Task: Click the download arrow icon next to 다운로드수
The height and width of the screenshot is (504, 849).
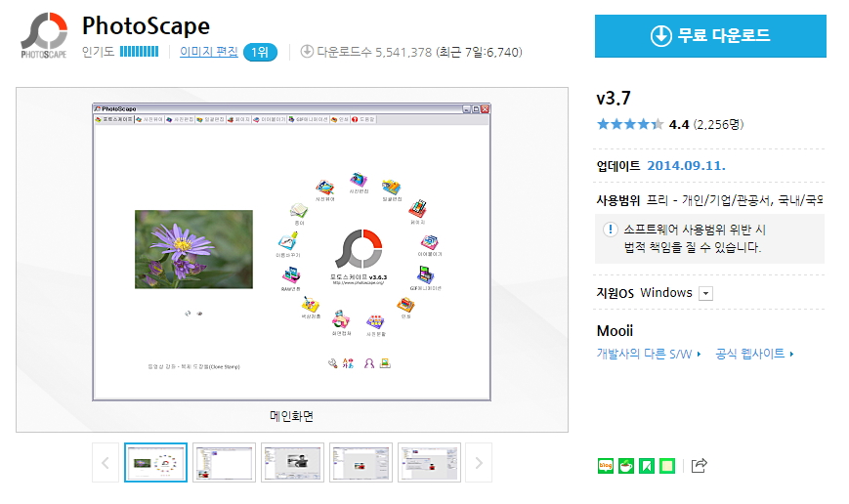Action: point(307,52)
